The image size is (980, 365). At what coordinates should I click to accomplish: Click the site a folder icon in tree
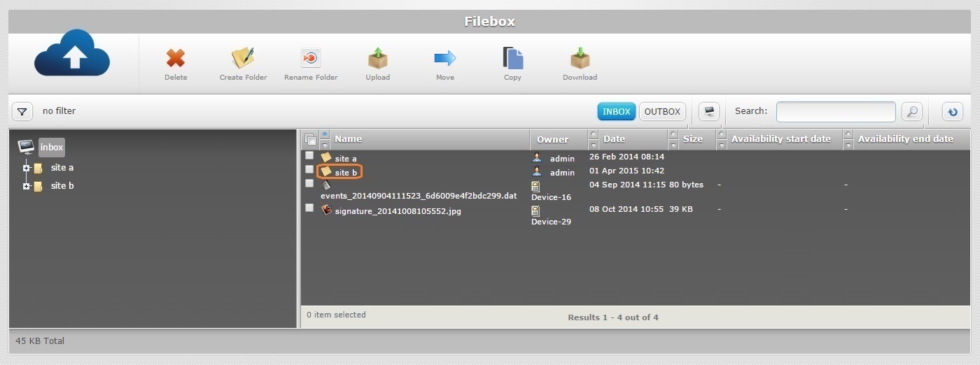coord(38,168)
